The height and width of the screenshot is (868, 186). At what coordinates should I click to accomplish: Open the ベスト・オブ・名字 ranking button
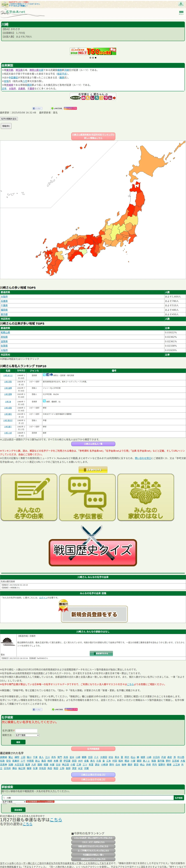[x=93, y=842]
